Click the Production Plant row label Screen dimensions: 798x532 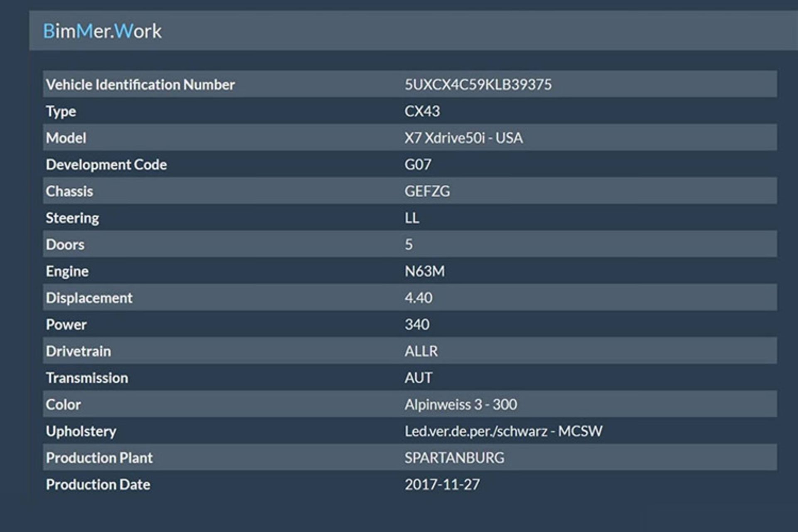[99, 458]
